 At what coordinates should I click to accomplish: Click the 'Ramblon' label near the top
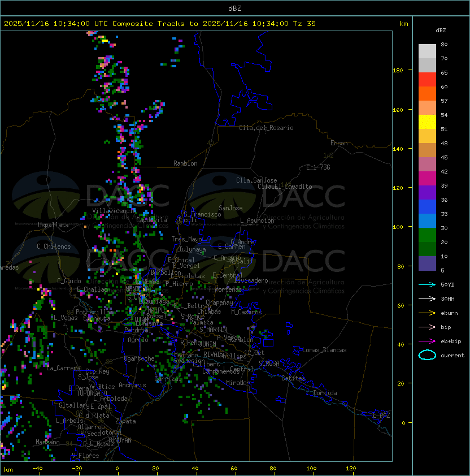(185, 163)
